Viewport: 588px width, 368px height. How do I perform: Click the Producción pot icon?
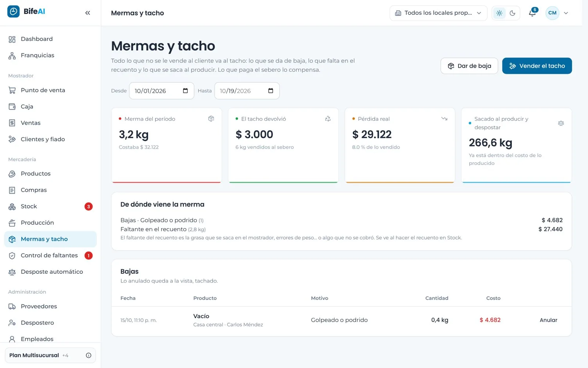(x=12, y=223)
